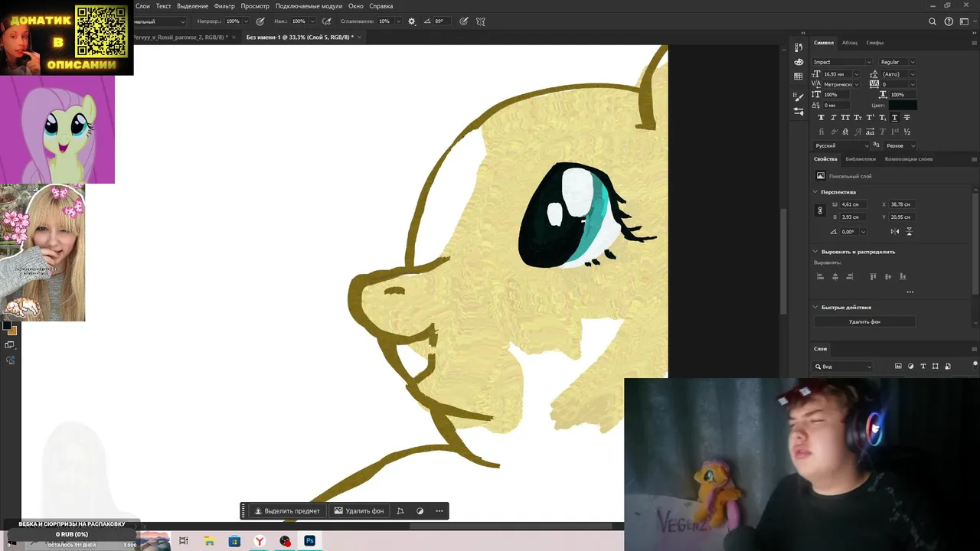The width and height of the screenshot is (980, 551).
Task: Click link width and height icon
Action: [x=820, y=210]
